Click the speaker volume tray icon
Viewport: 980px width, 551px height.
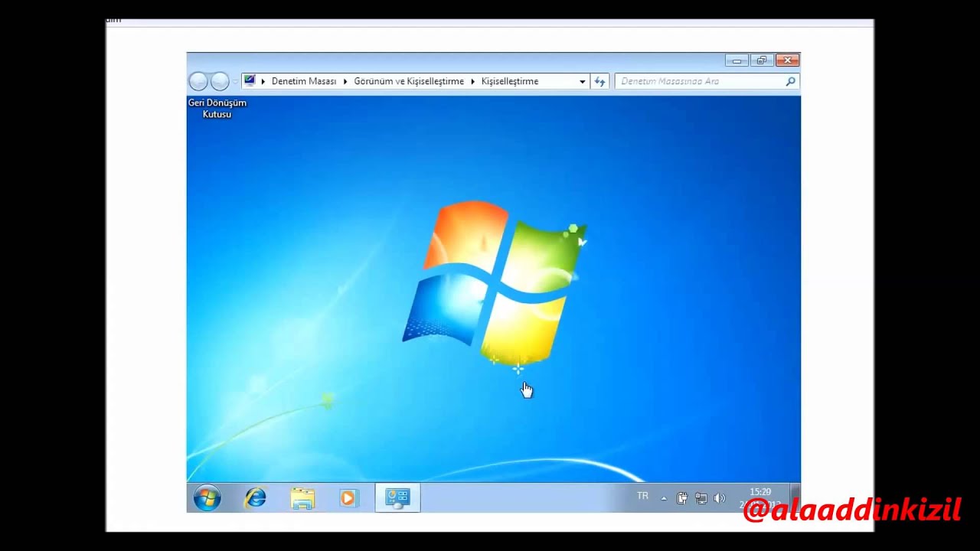[719, 498]
